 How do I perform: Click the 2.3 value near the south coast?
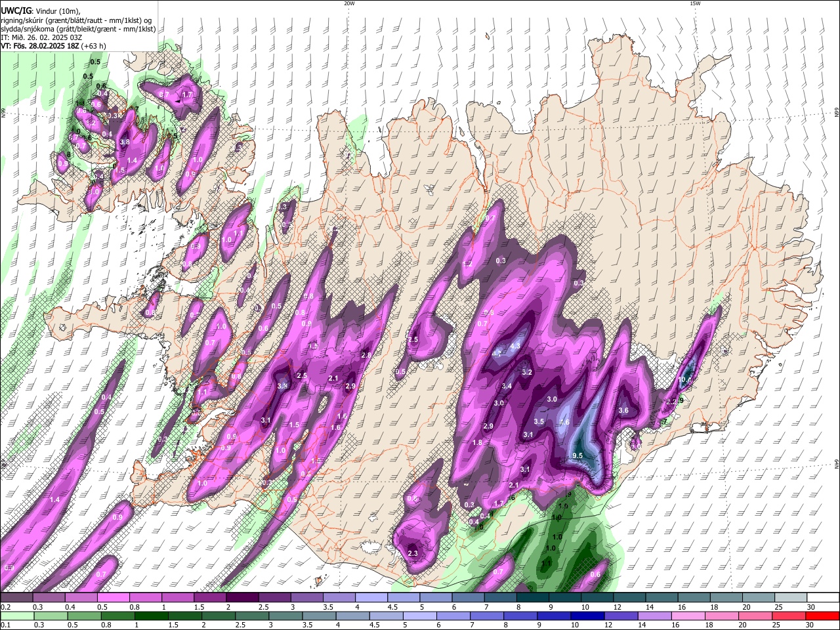413,554
